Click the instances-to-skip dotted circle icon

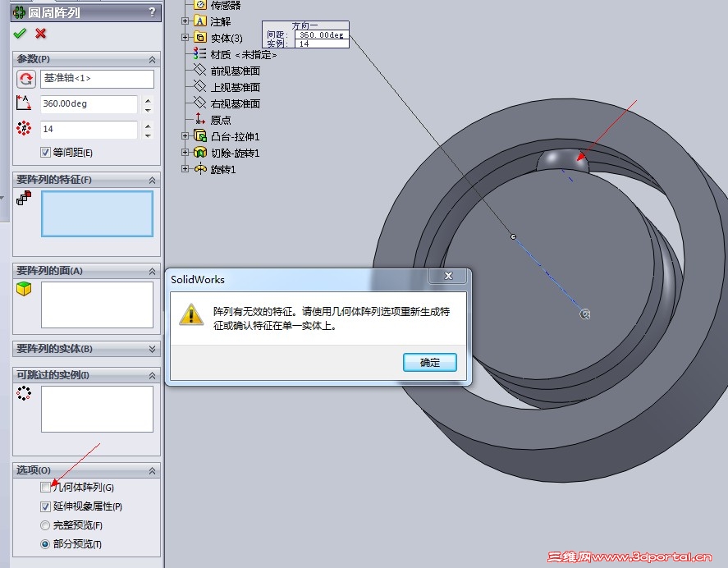tap(24, 393)
